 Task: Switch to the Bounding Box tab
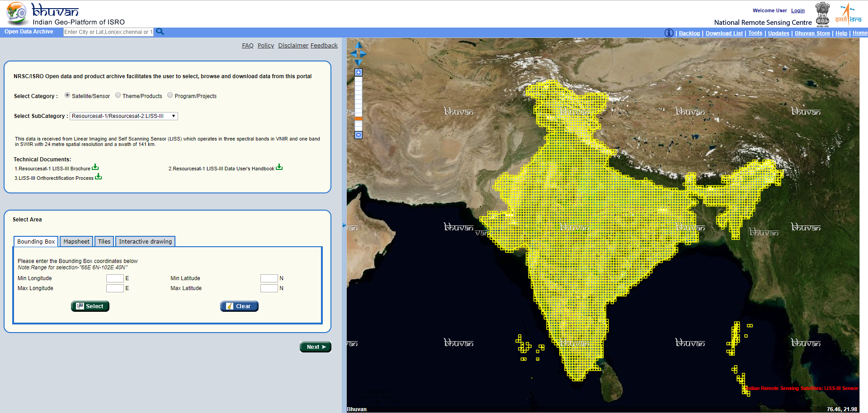(36, 242)
